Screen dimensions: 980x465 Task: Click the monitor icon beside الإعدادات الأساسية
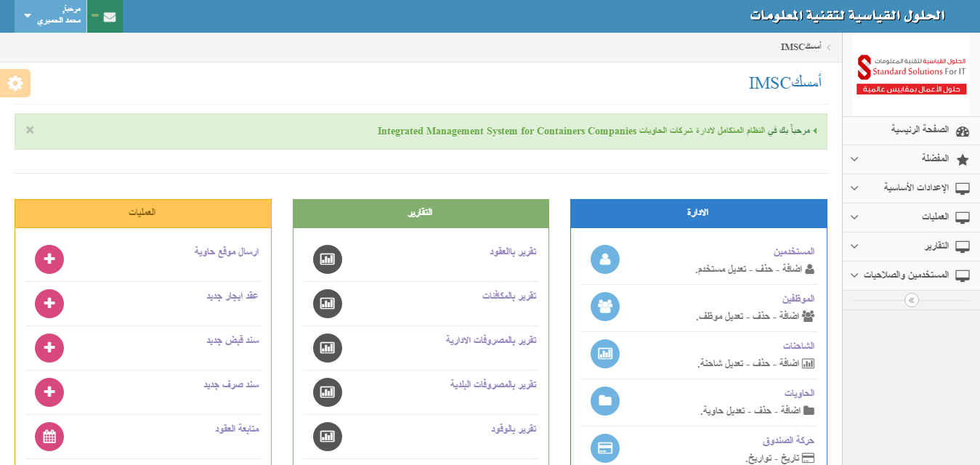tap(963, 189)
